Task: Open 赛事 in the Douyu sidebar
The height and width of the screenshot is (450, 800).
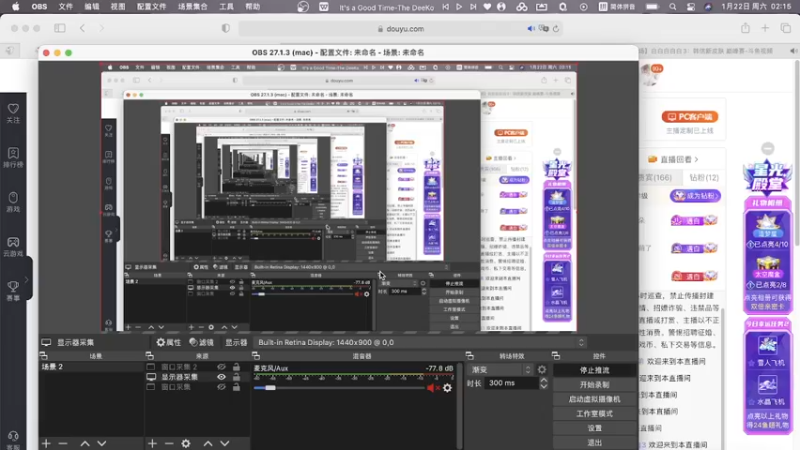Action: 13,291
